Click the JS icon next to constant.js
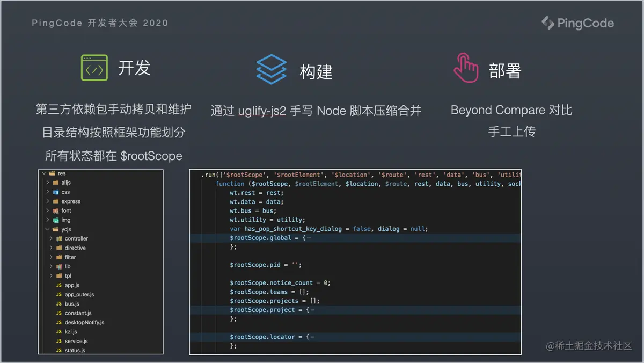 click(x=59, y=313)
